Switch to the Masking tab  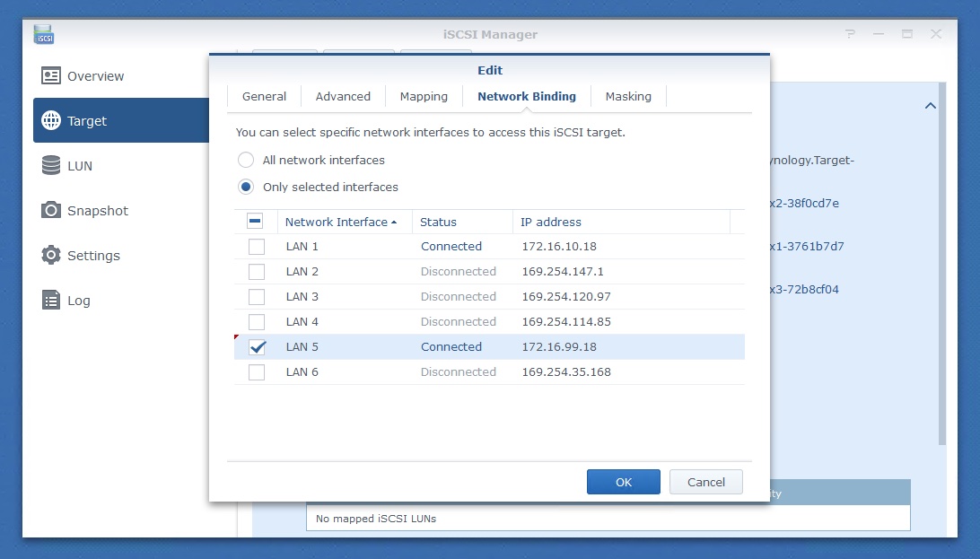628,96
